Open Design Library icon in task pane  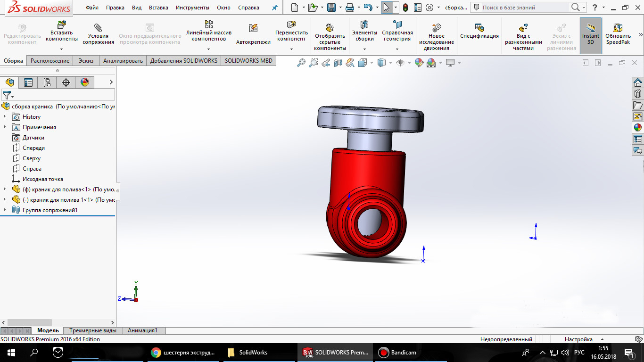point(638,94)
